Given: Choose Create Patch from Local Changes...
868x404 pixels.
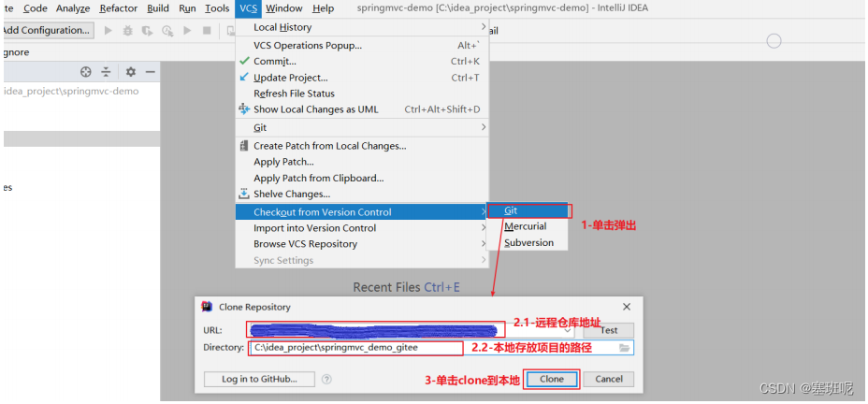Looking at the screenshot, I should pyautogui.click(x=363, y=146).
